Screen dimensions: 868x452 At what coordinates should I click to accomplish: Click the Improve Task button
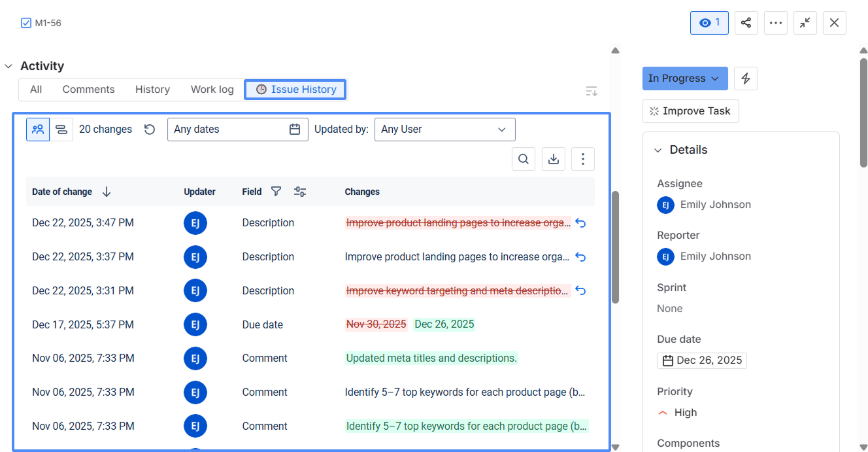coord(690,111)
